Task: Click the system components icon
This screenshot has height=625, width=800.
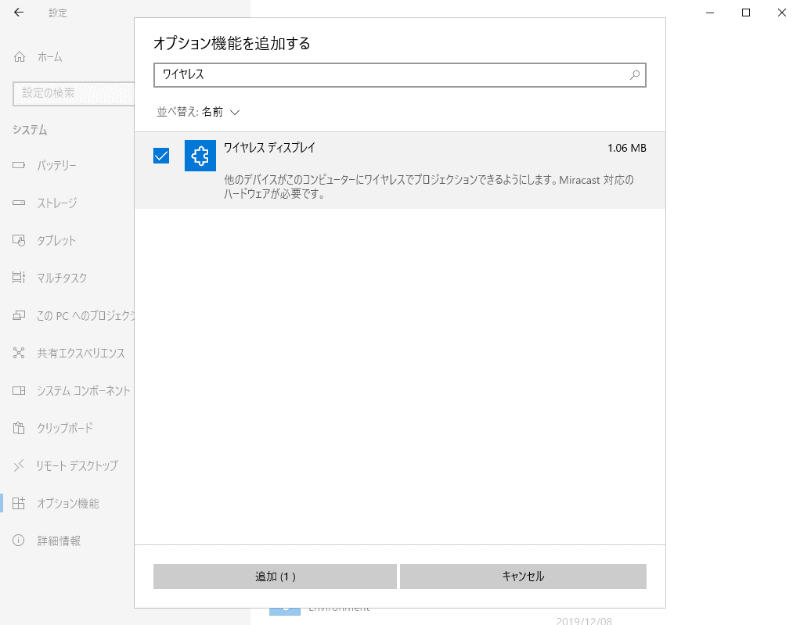Action: pyautogui.click(x=19, y=390)
